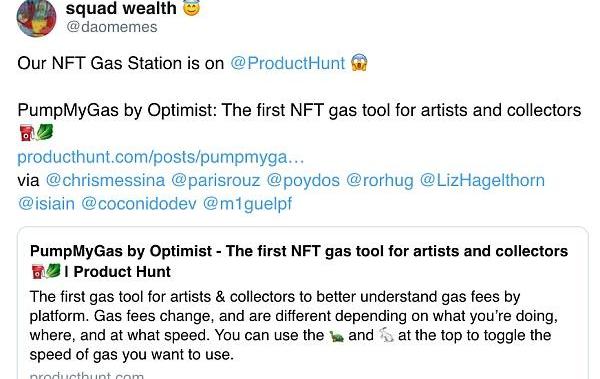Open the PumpMyGas link preview card title
Image resolution: width=600 pixels, height=379 pixels.
point(299,261)
